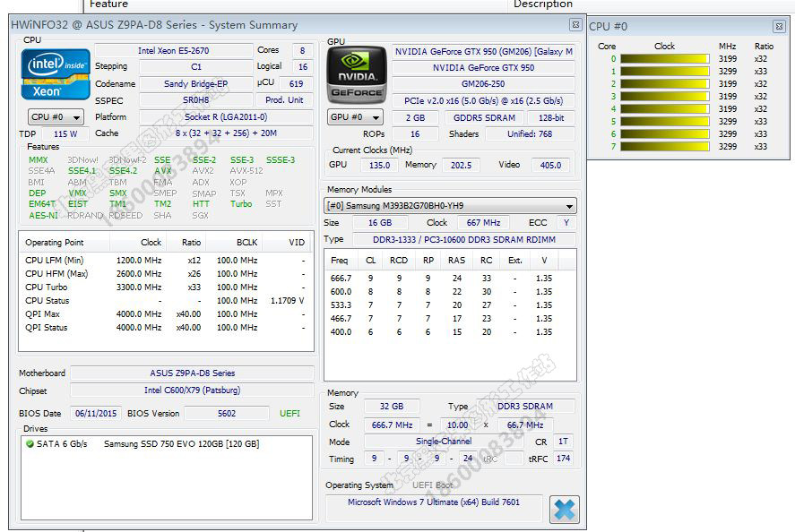Select the Samsung SSD 750 EVO 120GB drive
This screenshot has width=795, height=532.
(x=181, y=444)
